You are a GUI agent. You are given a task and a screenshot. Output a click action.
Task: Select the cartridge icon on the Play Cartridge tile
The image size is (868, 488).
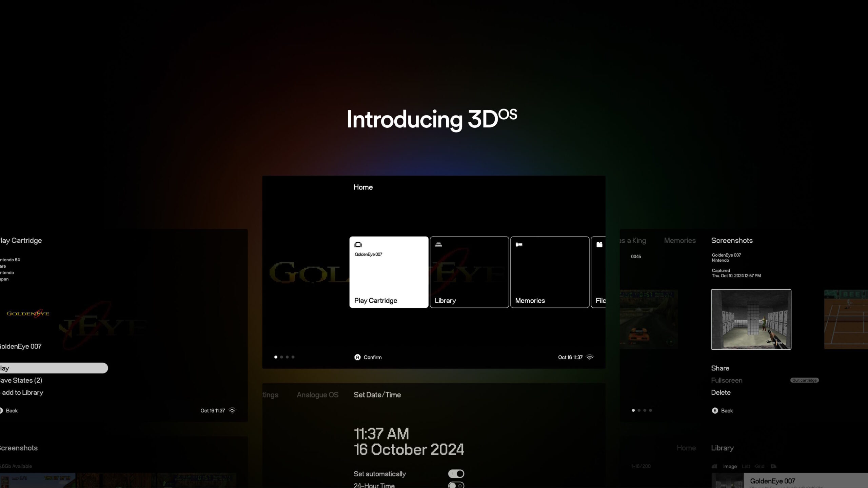pyautogui.click(x=358, y=244)
